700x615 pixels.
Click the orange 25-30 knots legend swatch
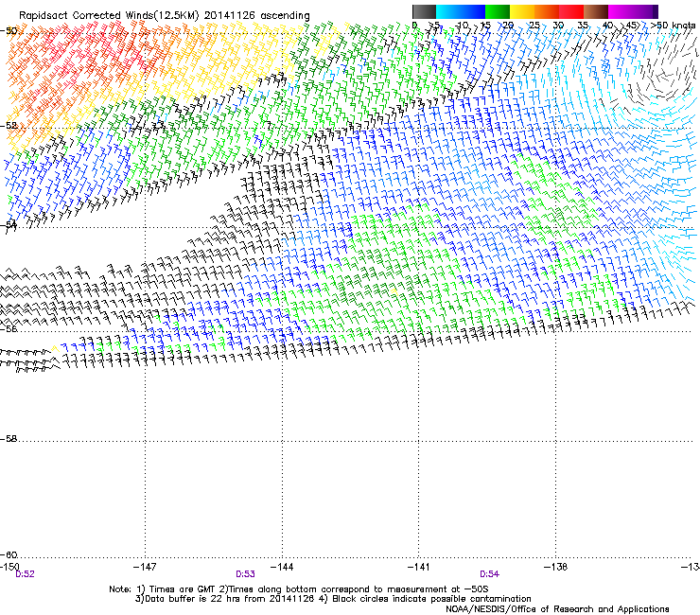coord(547,11)
